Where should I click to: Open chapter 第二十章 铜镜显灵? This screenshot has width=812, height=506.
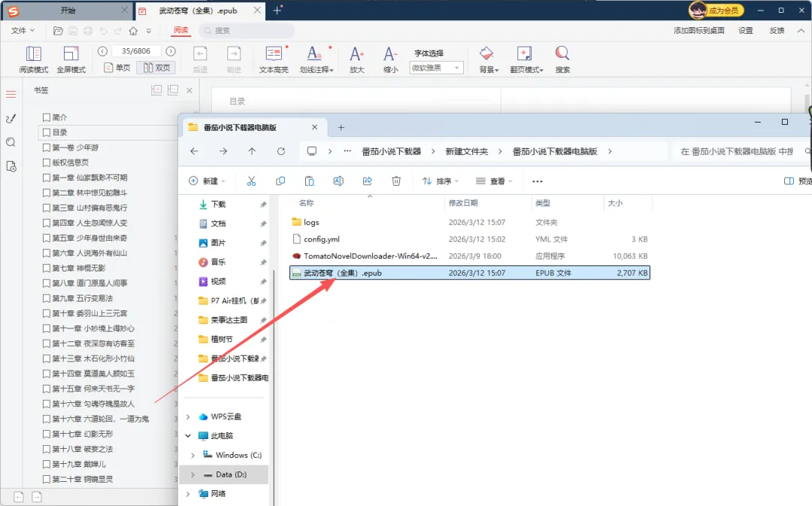(83, 479)
